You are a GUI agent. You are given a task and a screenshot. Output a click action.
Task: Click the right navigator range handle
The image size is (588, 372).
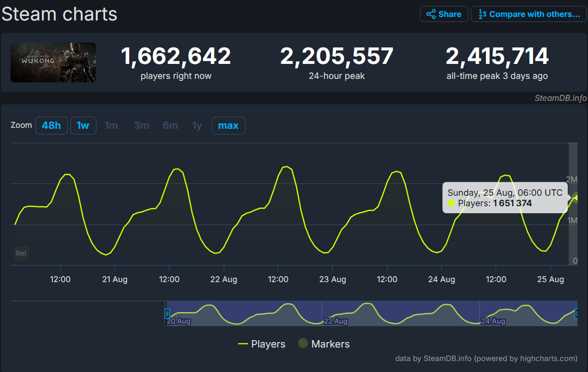click(x=577, y=314)
